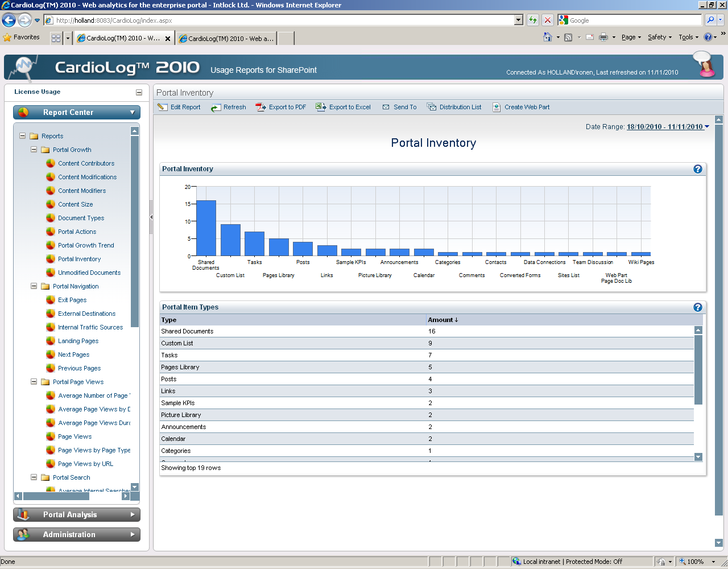Click the IE Print icon
Viewport: 728px width, 569px height.
[603, 37]
